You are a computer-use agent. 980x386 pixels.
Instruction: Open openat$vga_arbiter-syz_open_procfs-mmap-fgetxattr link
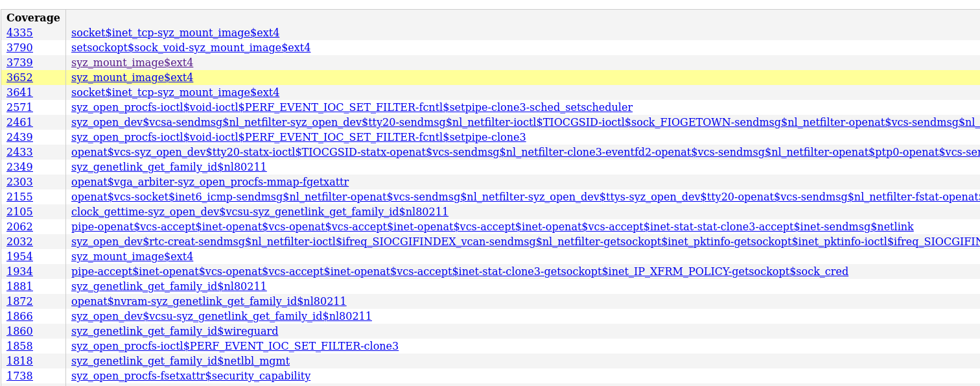click(210, 182)
